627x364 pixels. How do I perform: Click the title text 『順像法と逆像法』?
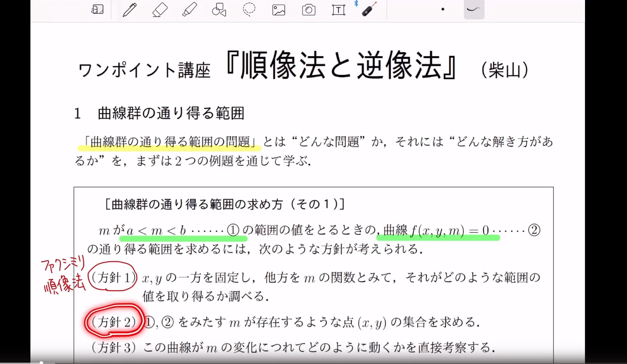coord(341,65)
